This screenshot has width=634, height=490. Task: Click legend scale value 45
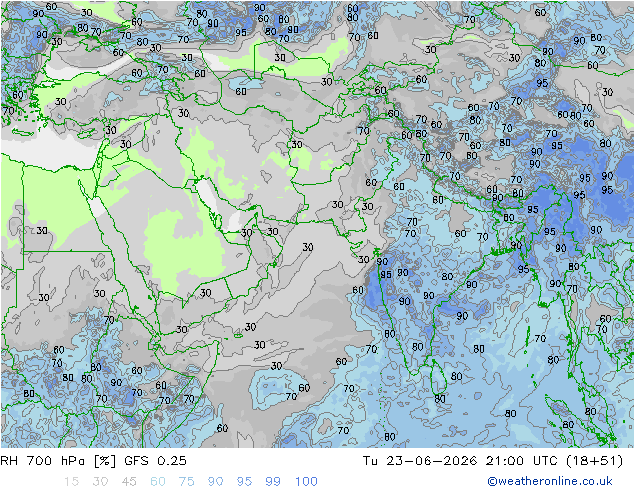pos(129,481)
